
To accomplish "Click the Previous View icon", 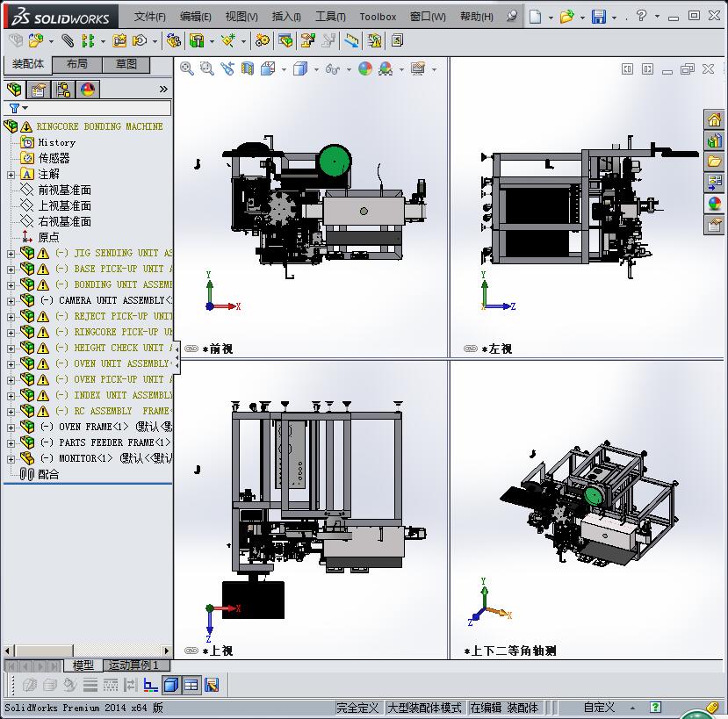I will (227, 68).
